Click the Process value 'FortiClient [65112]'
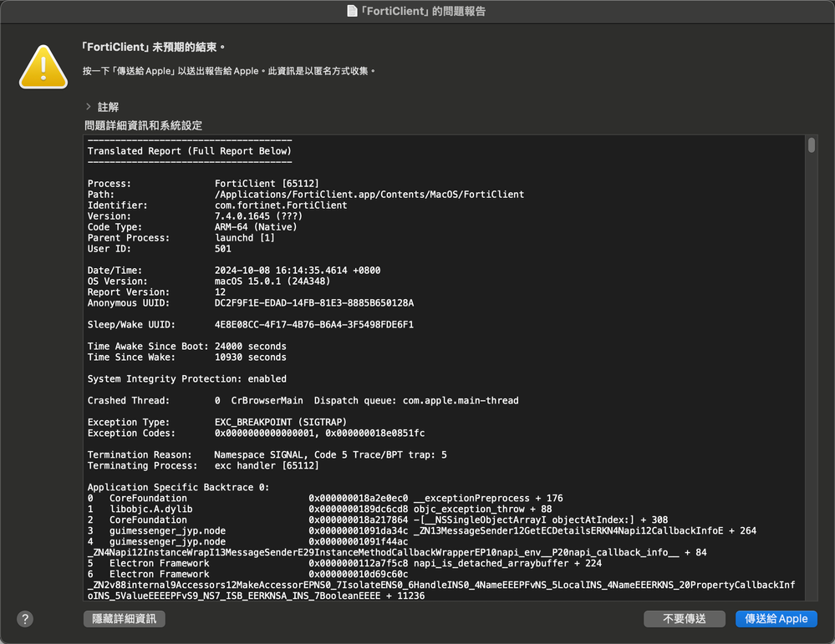Screen dimensions: 835x644 [267, 184]
